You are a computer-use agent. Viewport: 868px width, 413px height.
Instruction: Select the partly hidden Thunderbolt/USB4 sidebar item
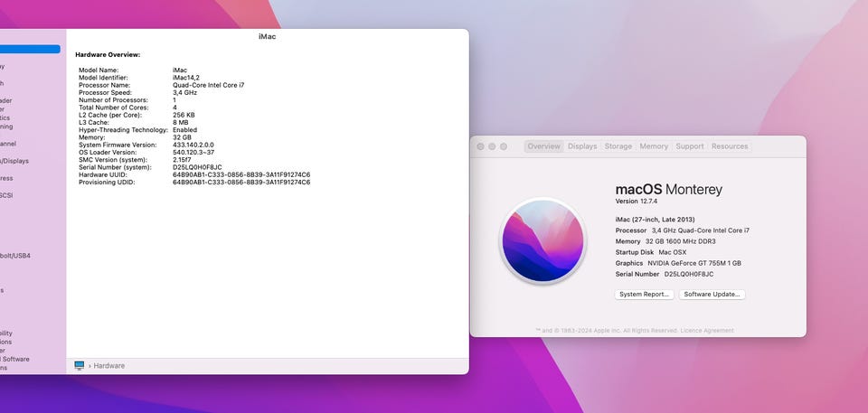click(x=15, y=256)
